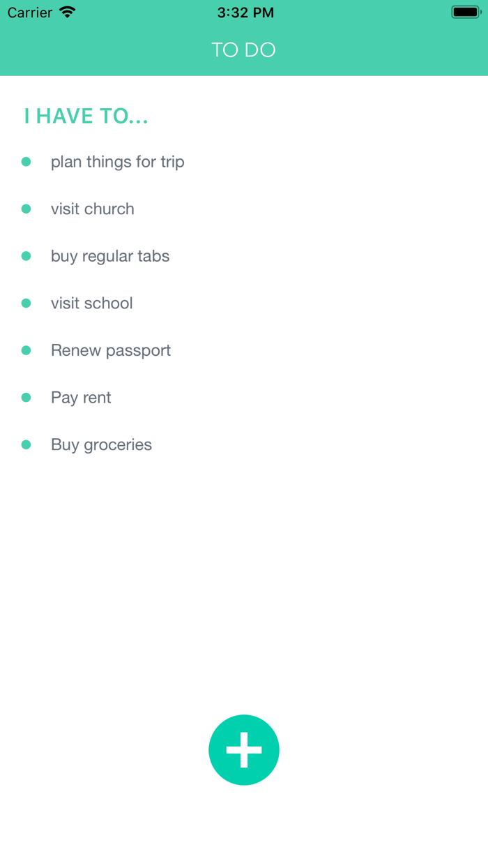Tap the 'TO DO' header title
Screen dimensions: 488x868
[244, 50]
